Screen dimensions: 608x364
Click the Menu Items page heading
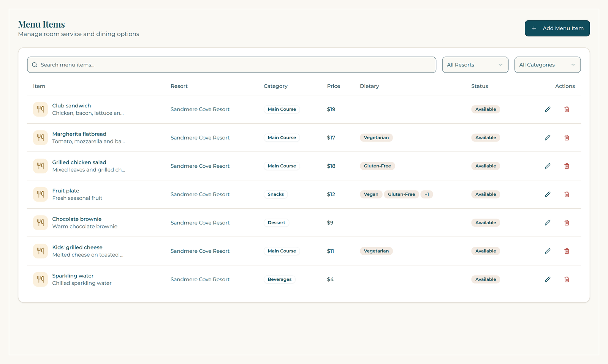[41, 24]
